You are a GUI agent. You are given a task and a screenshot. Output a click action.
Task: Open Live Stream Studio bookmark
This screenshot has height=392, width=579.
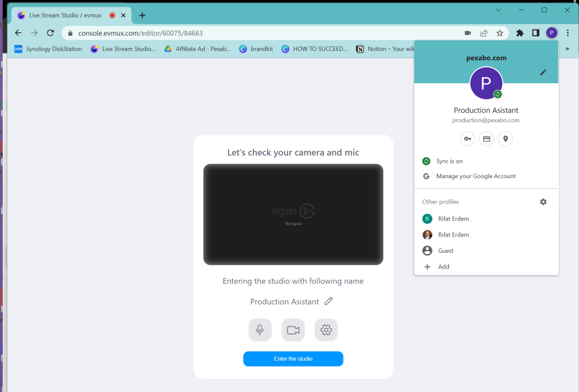[123, 49]
